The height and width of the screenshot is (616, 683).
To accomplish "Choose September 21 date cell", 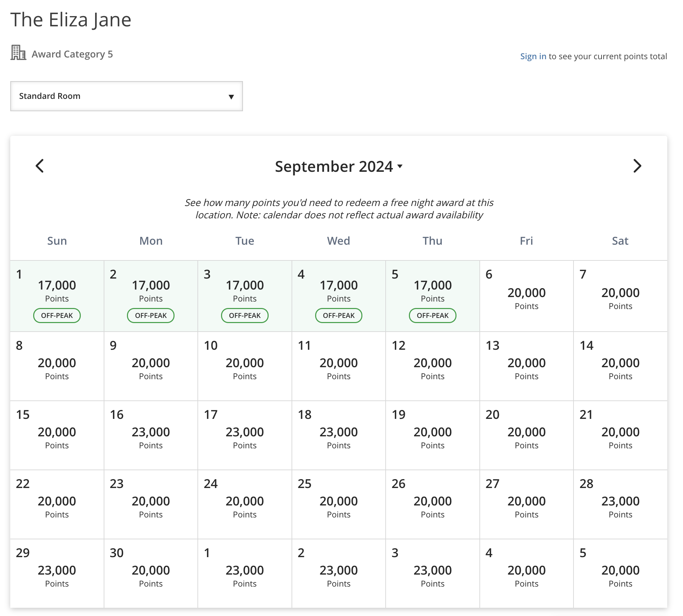I will [621, 435].
